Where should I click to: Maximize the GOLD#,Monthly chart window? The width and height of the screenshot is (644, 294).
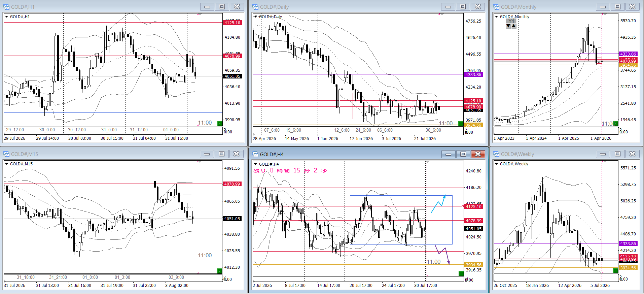618,7
